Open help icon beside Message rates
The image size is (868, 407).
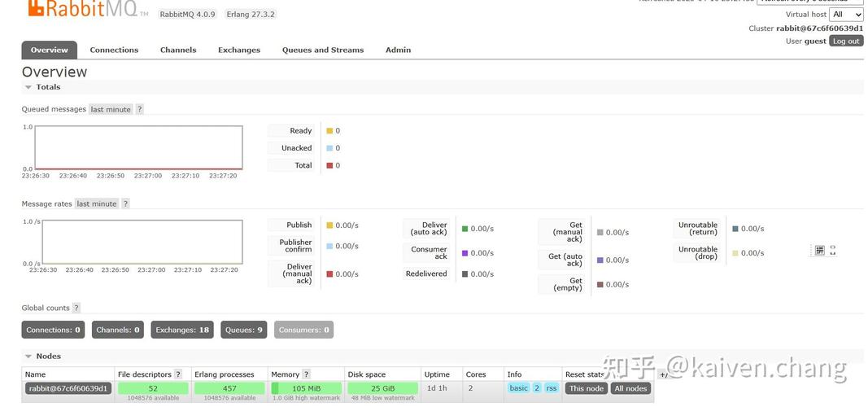pyautogui.click(x=125, y=203)
